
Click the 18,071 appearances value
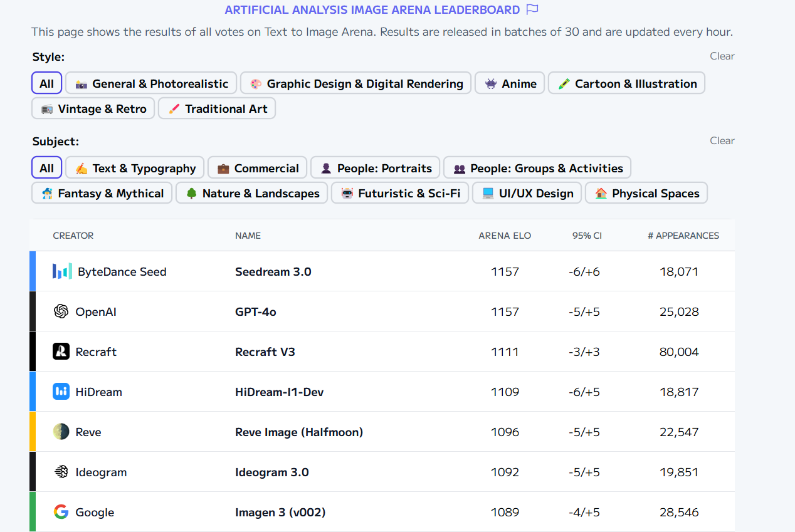[679, 271]
